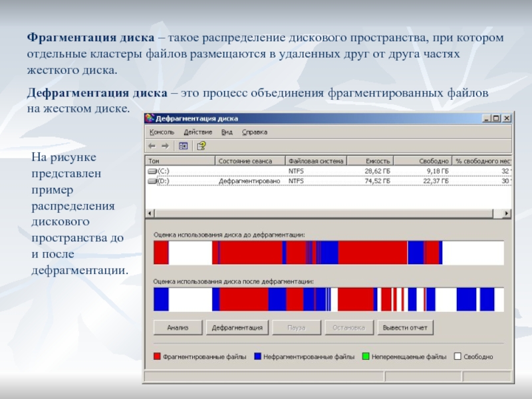The image size is (532, 399).
Task: Click the blue Нефрагментированные файлы legend swatch
Action: (257, 356)
